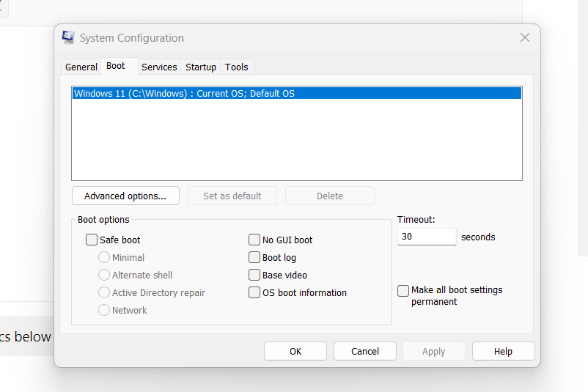Check the Base video option

(254, 275)
